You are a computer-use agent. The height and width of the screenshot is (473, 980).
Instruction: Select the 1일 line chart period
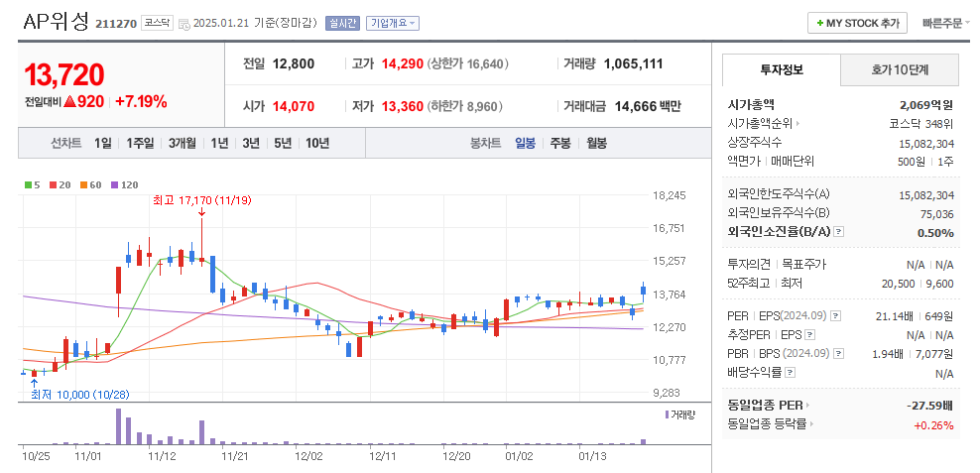click(x=102, y=143)
